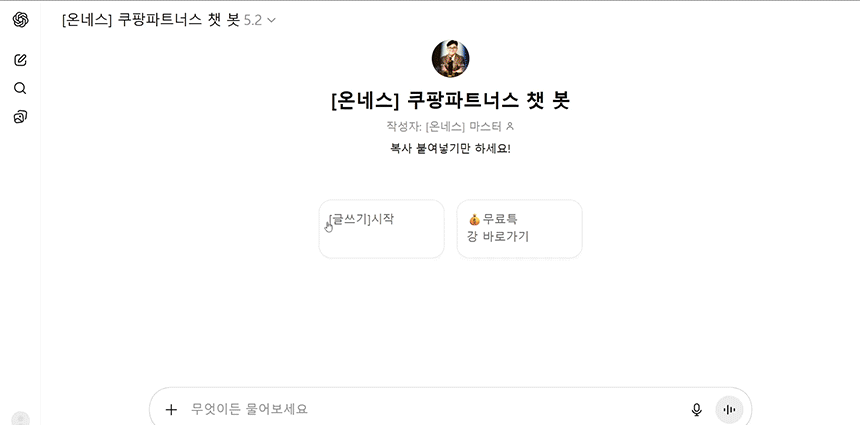The image size is (860, 425).
Task: Start a new chat with pencil icon
Action: (20, 60)
